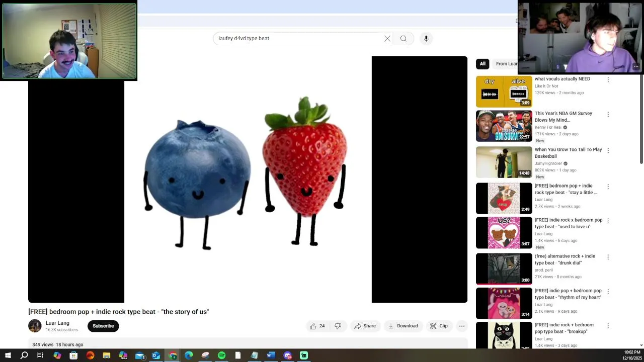644x362 pixels.
Task: Open the more actions ellipsis below video
Action: click(462, 326)
